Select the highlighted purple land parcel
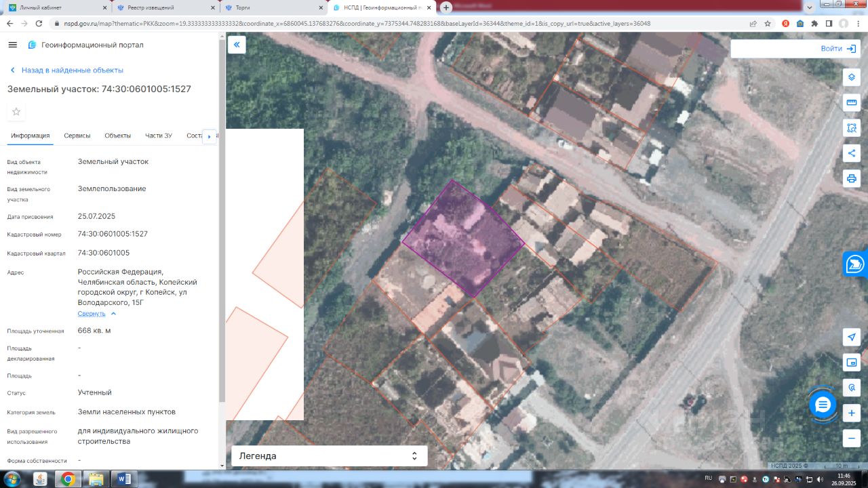This screenshot has width=868, height=488. point(463,239)
